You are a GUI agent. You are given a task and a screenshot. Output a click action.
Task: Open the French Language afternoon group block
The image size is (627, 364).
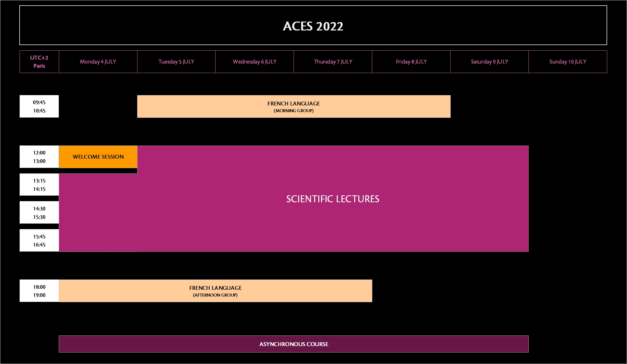(x=215, y=291)
